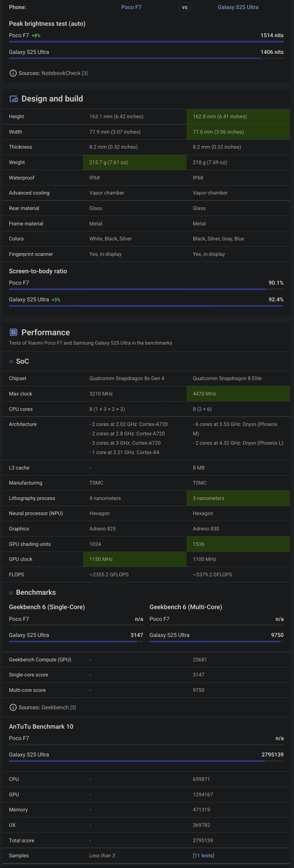Click the Peak brightness test (auto) title

point(47,23)
